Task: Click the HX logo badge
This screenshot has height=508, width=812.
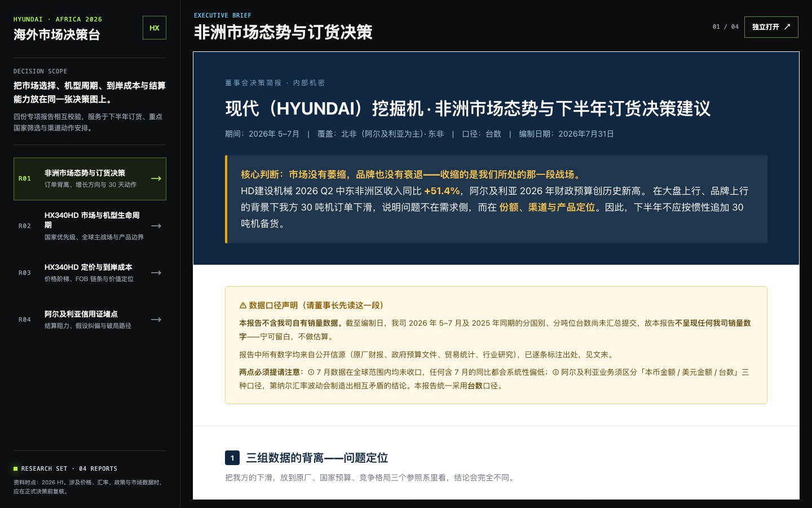Action: (x=155, y=28)
